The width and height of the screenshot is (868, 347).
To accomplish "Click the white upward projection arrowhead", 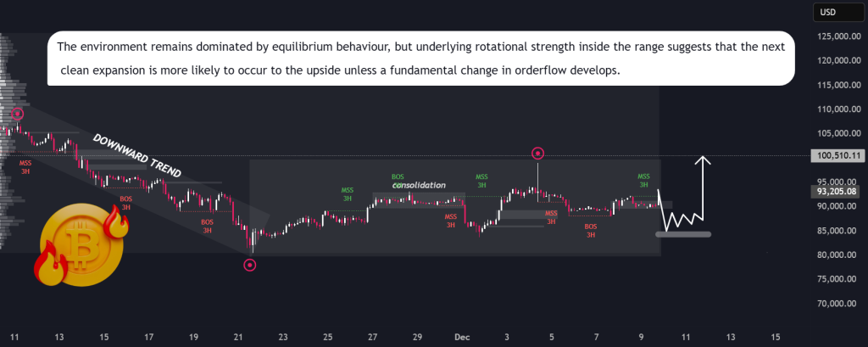I will tap(702, 160).
